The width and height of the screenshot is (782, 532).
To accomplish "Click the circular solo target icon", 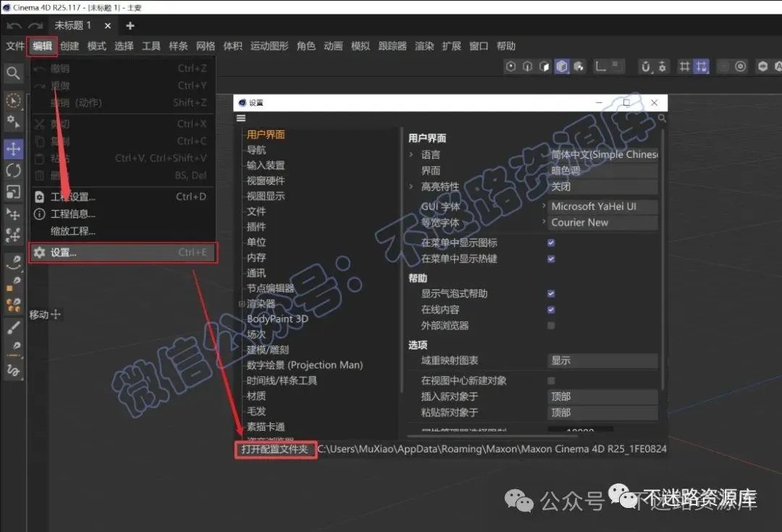I will tap(741, 67).
